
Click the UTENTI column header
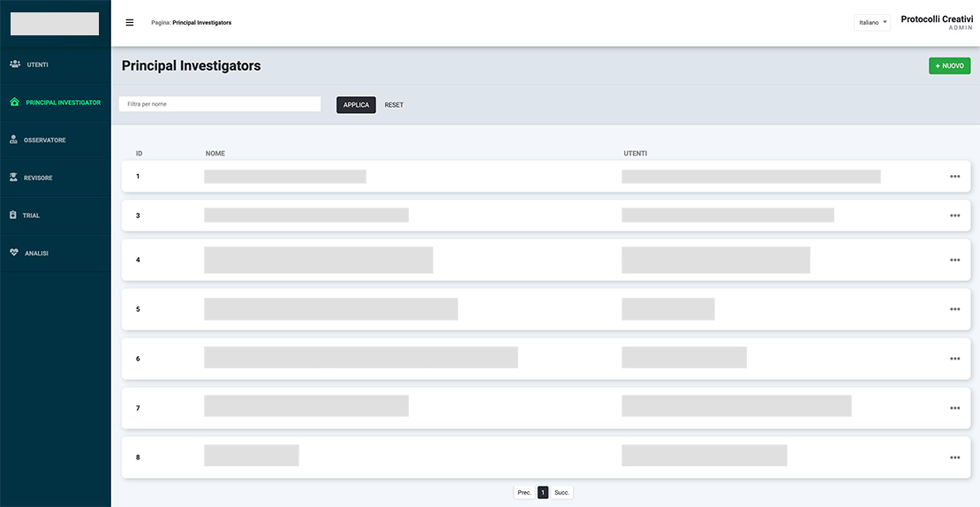[635, 153]
